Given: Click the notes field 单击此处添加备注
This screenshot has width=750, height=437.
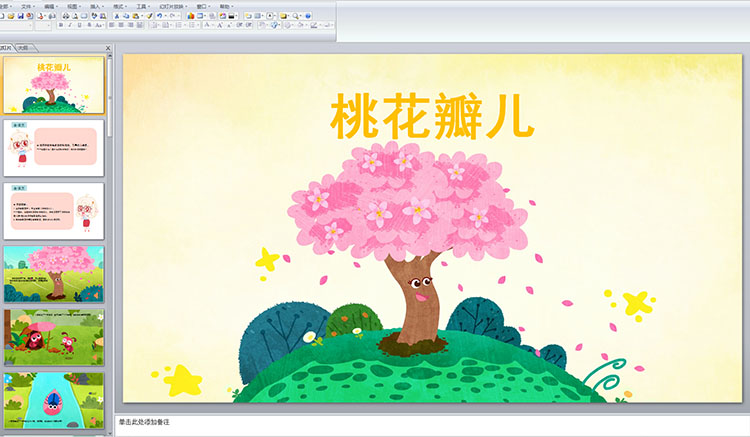Looking at the screenshot, I should [144, 422].
